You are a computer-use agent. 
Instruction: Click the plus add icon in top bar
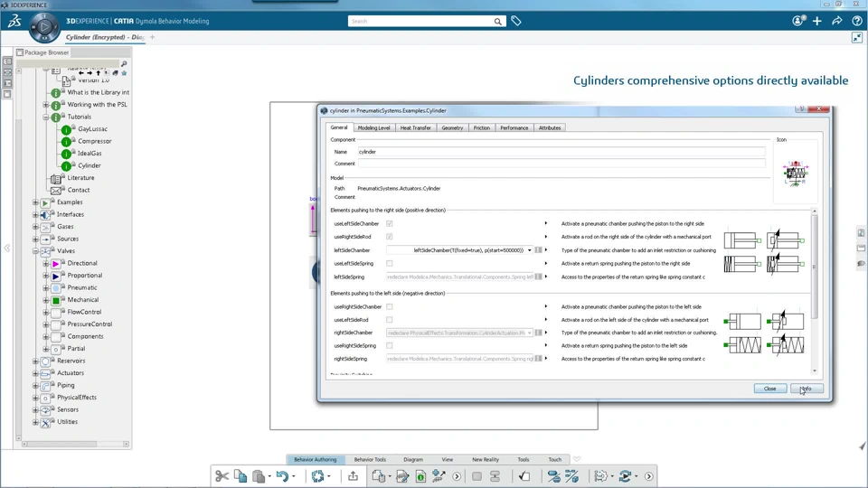pyautogui.click(x=817, y=21)
